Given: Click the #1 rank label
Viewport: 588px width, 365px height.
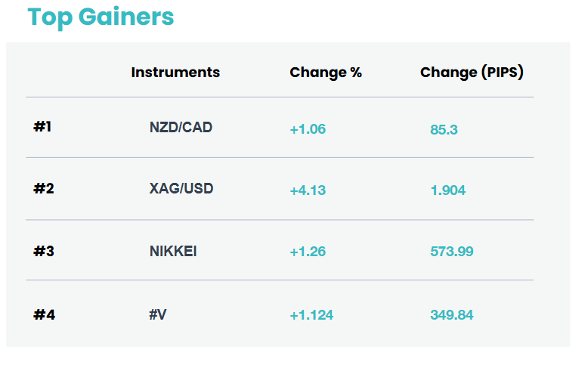Looking at the screenshot, I should 42,127.
